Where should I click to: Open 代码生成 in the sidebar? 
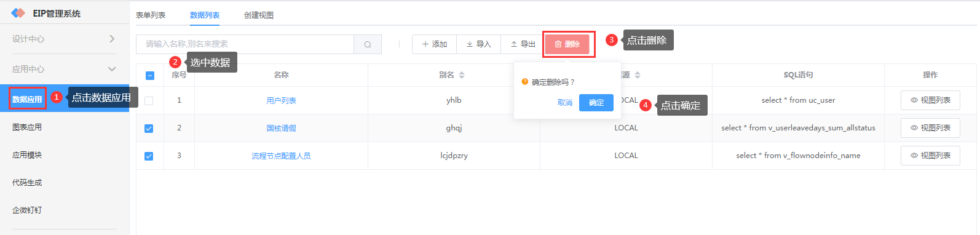coord(65,183)
